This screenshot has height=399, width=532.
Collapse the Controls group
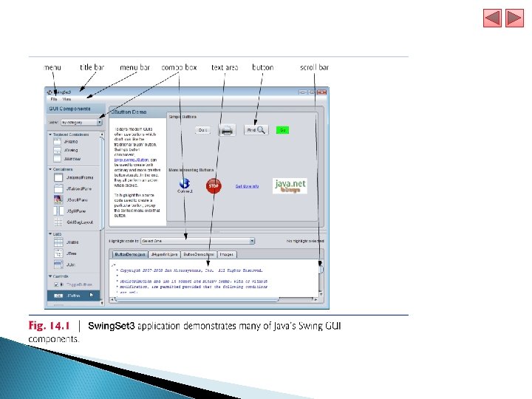50,276
